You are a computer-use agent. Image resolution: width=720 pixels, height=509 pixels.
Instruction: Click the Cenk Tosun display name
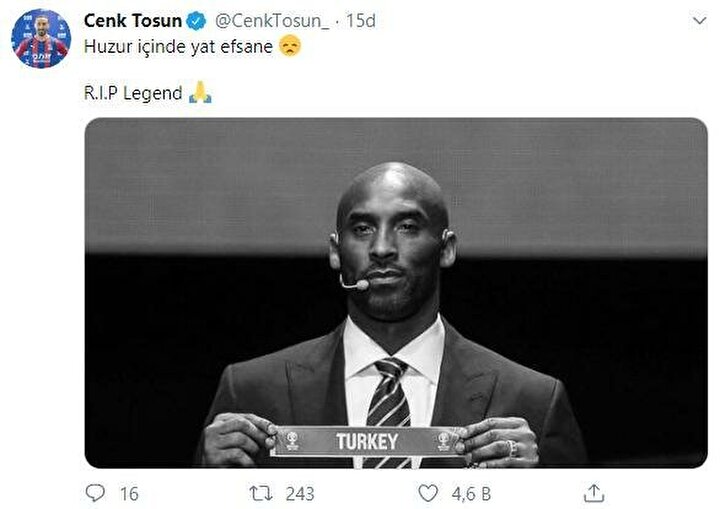click(x=133, y=21)
